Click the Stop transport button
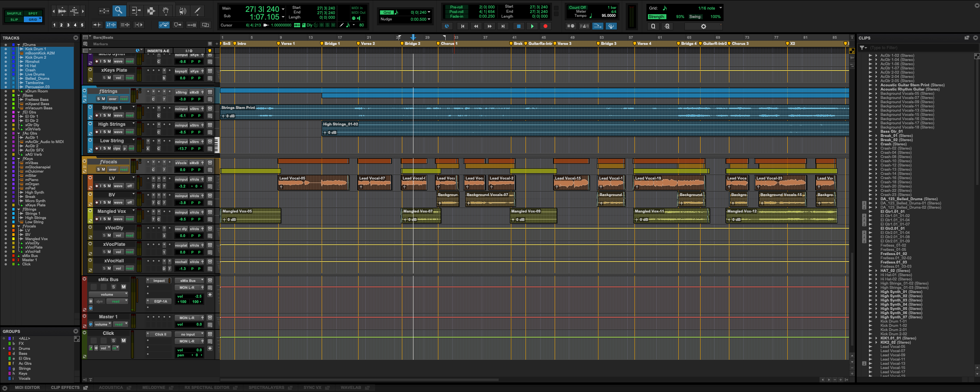This screenshot has height=392, width=980. tap(519, 26)
